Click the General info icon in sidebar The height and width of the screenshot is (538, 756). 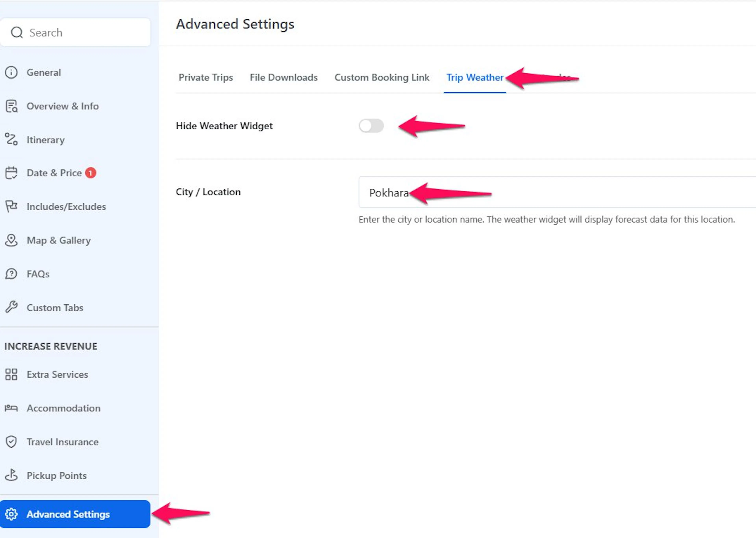11,72
